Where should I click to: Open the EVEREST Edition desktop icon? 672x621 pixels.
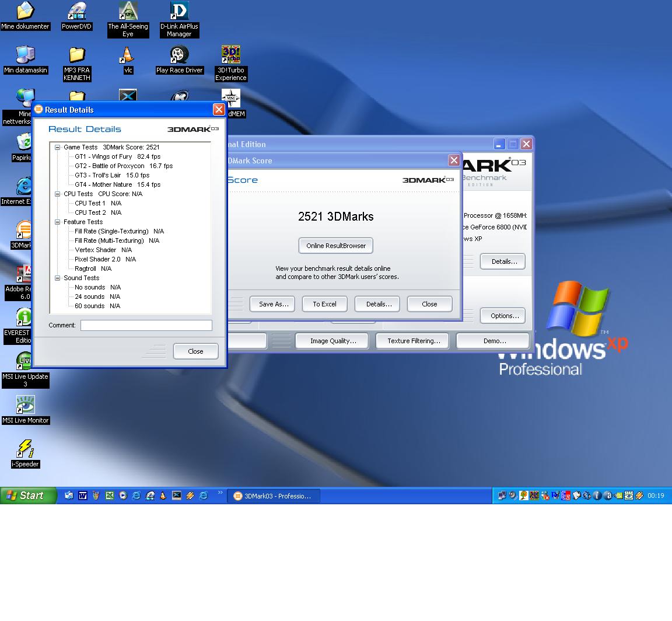pos(17,326)
